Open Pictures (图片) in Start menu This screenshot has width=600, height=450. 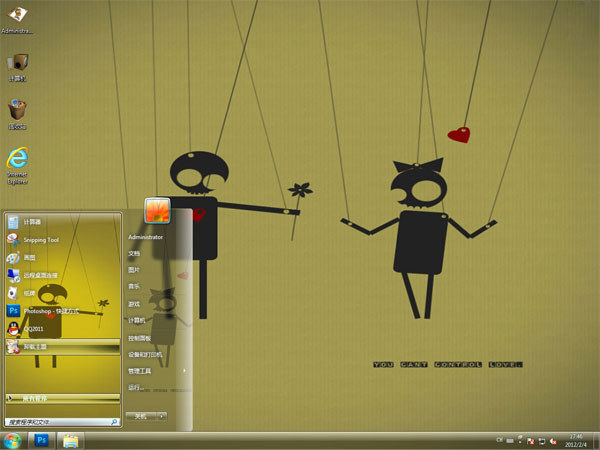pyautogui.click(x=134, y=270)
